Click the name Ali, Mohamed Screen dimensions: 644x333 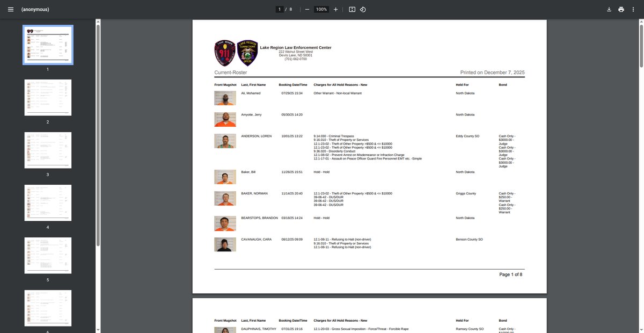click(x=251, y=93)
